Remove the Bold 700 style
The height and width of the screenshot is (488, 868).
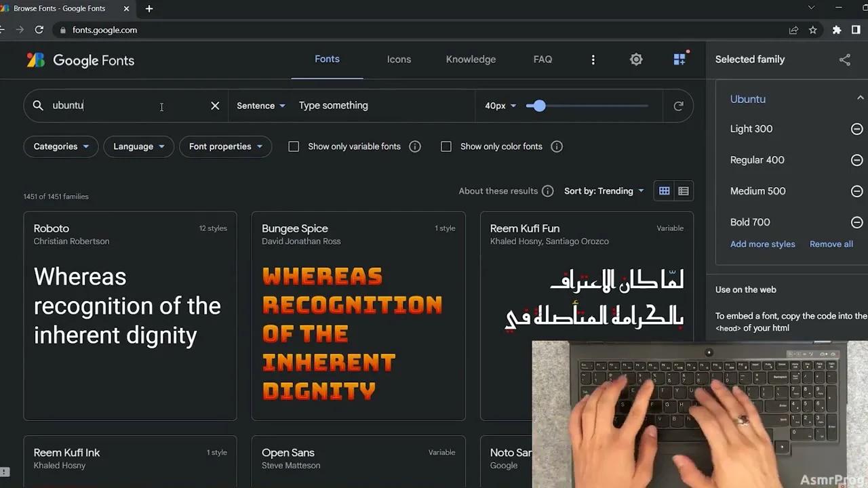(x=856, y=222)
